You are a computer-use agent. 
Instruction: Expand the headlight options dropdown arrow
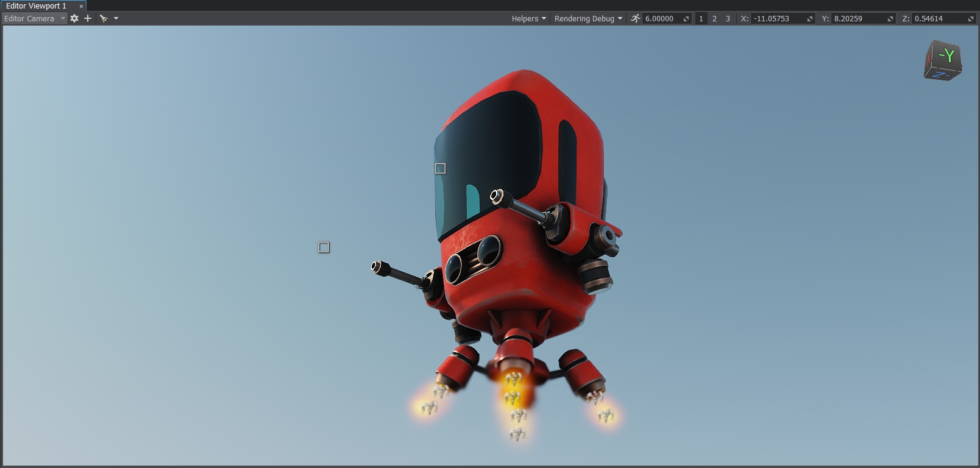pyautogui.click(x=116, y=18)
